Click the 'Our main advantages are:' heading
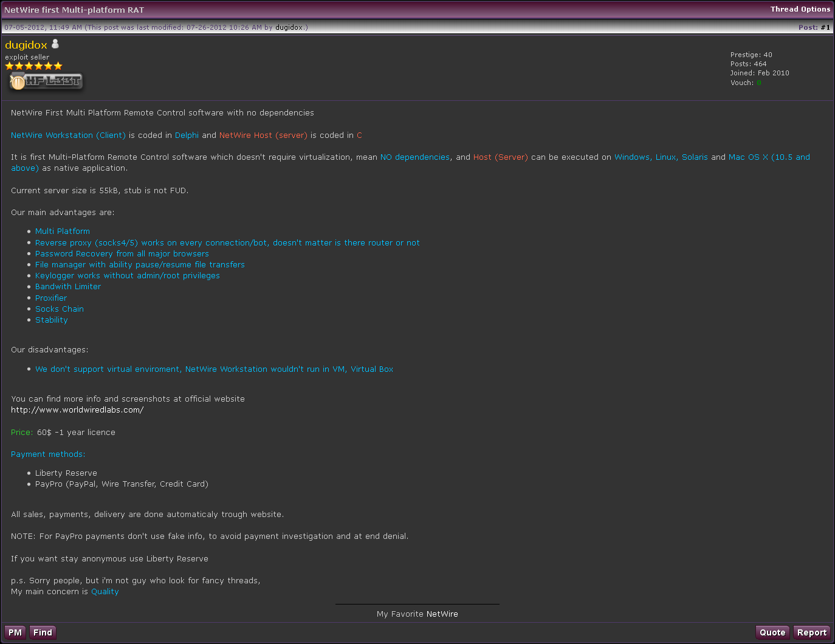The height and width of the screenshot is (644, 835). pyautogui.click(x=63, y=213)
